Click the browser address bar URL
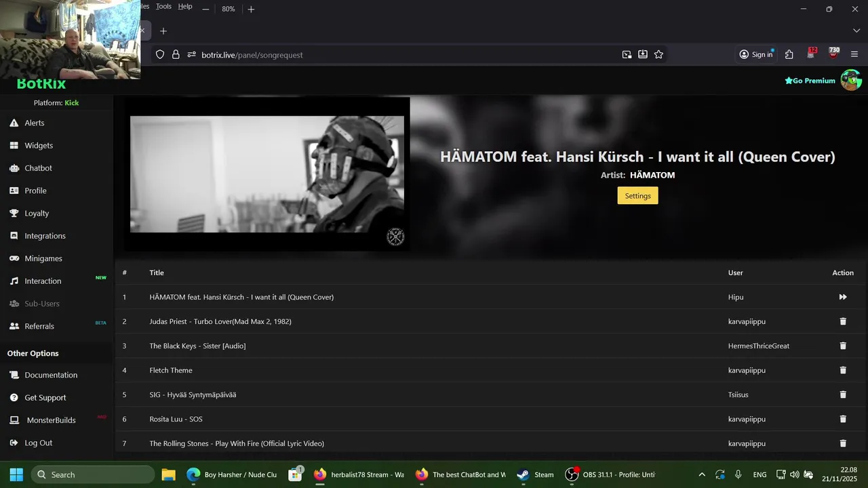The width and height of the screenshot is (868, 488). point(252,55)
